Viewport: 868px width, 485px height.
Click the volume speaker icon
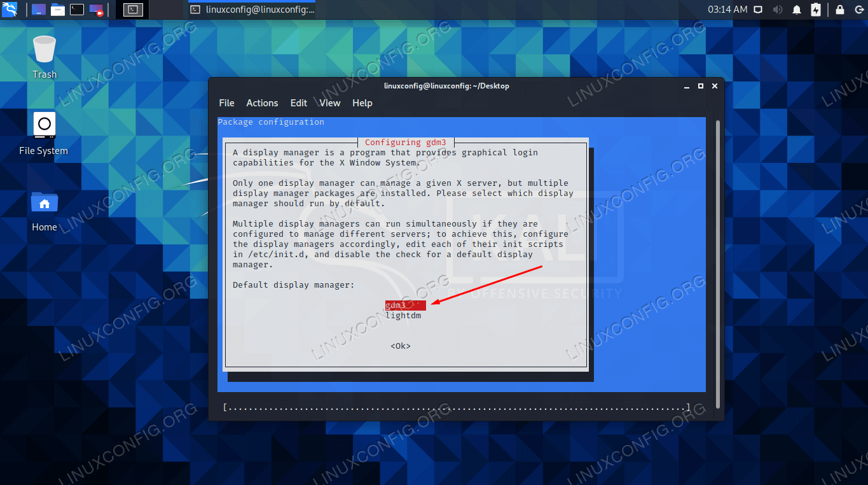(x=777, y=10)
